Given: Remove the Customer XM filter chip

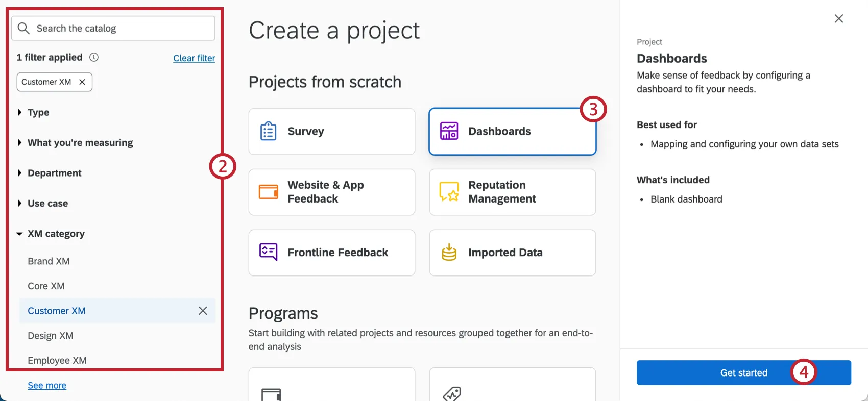Looking at the screenshot, I should tap(82, 82).
